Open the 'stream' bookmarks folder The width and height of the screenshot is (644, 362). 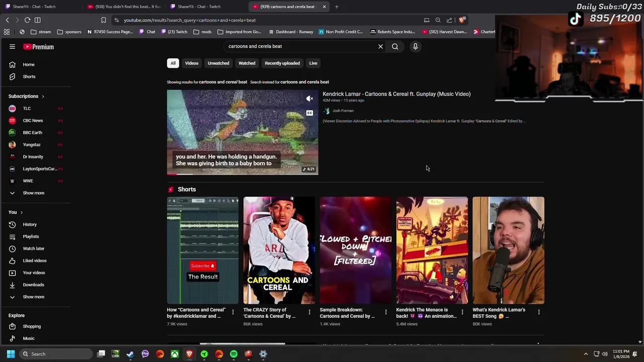(41, 32)
